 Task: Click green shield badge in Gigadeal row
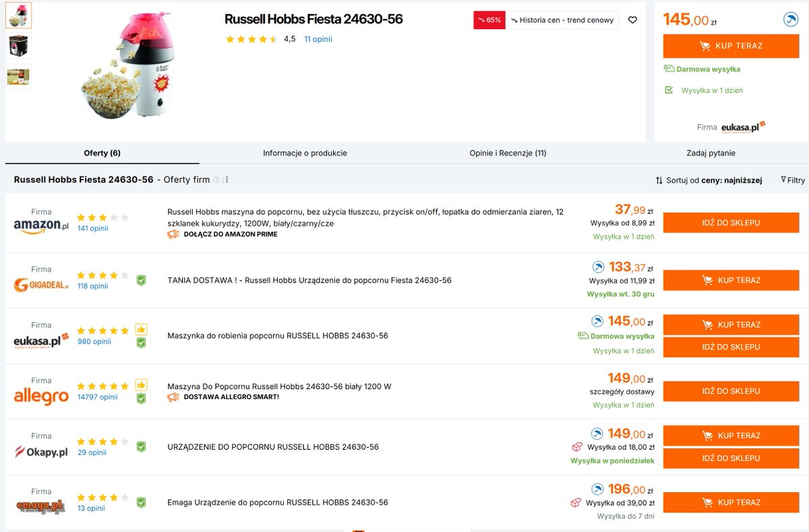141,280
